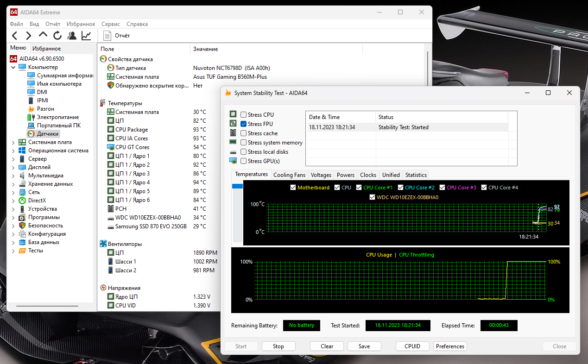The image size is (588, 364).
Task: Switch to the Избранное tab
Action: coord(46,49)
